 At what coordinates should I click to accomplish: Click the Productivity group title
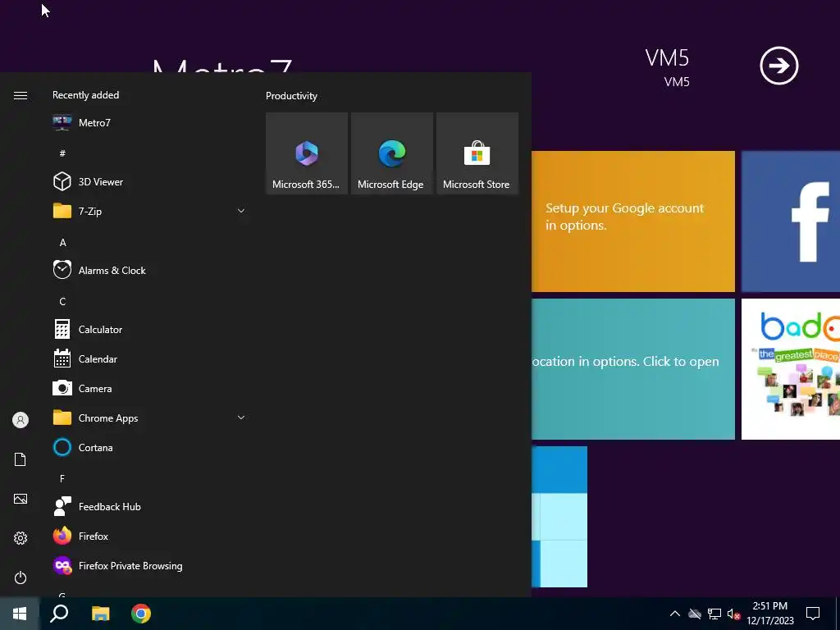[291, 96]
